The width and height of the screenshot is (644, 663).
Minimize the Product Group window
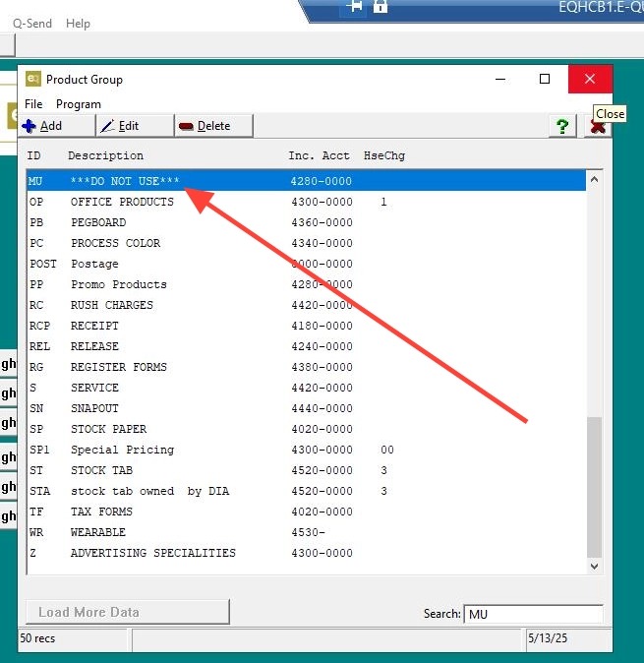[500, 79]
